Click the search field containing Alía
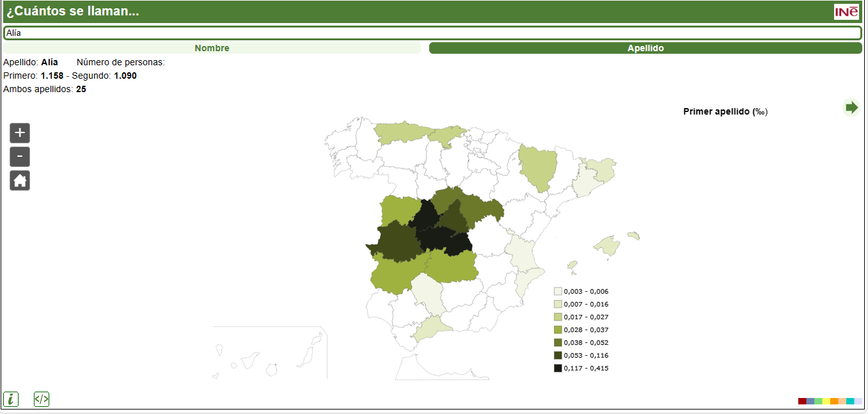Image resolution: width=868 pixels, height=414 pixels. [x=432, y=33]
